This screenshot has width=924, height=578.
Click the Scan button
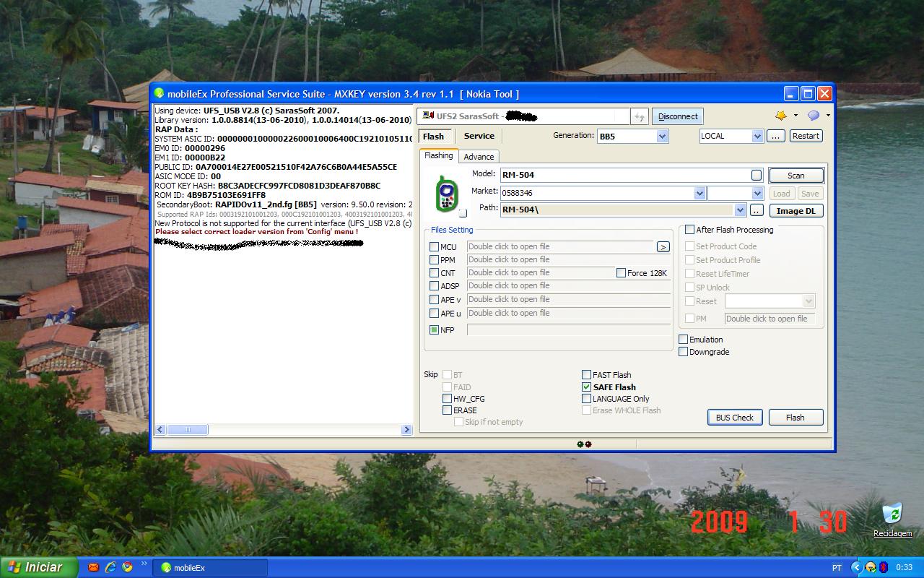click(x=796, y=176)
